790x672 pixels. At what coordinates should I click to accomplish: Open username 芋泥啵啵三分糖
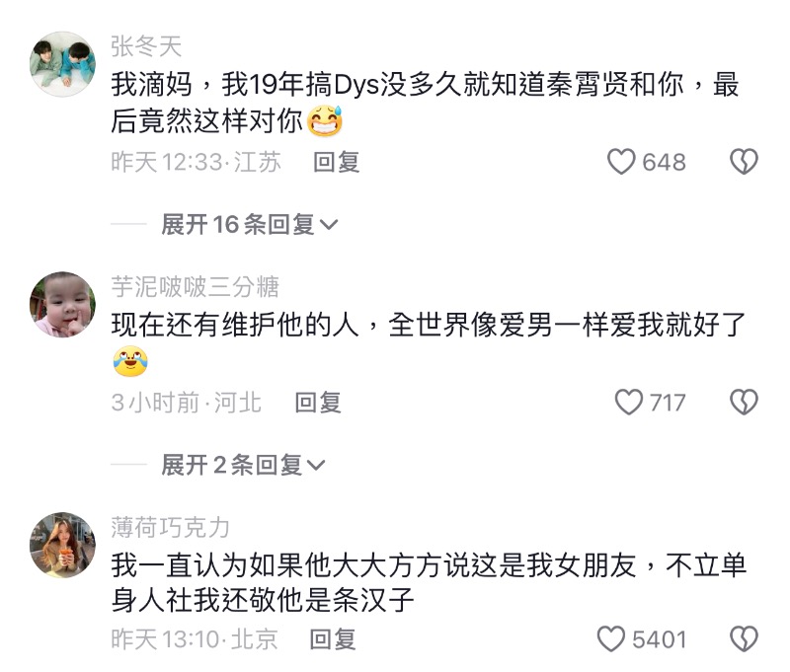coord(195,287)
